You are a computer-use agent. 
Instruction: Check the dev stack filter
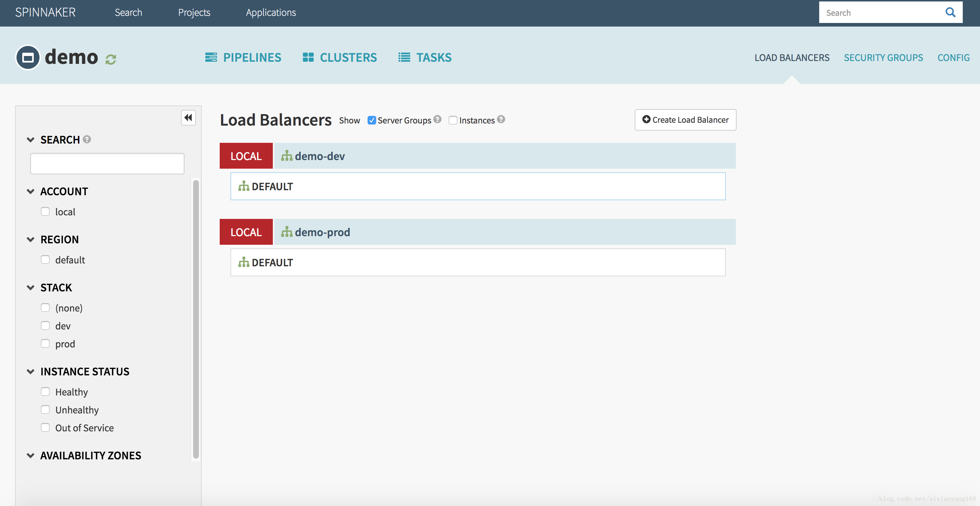(x=45, y=325)
